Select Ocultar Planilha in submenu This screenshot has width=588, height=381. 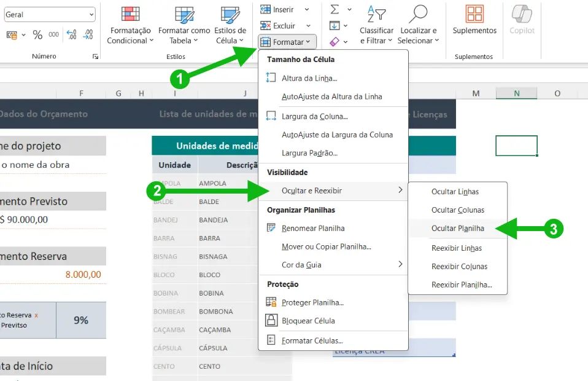[x=457, y=229]
